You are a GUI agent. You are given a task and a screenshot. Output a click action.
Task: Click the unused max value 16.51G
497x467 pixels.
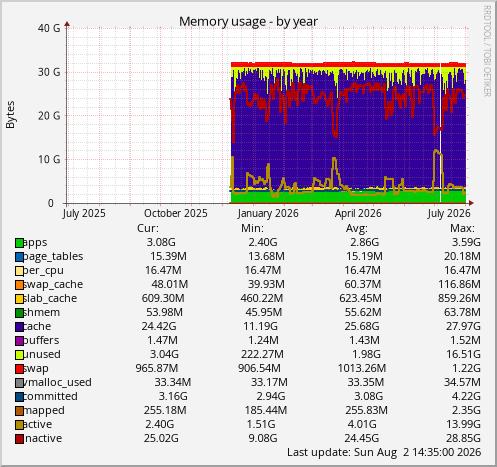(464, 354)
